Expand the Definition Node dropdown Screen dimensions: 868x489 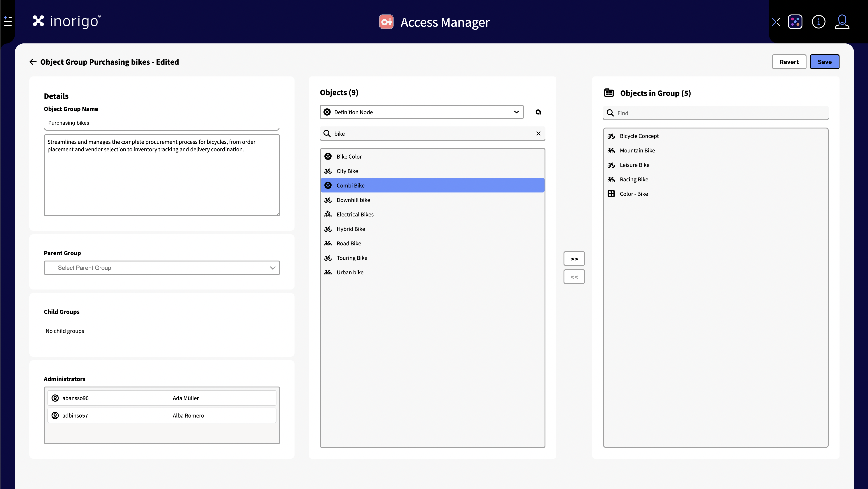421,112
